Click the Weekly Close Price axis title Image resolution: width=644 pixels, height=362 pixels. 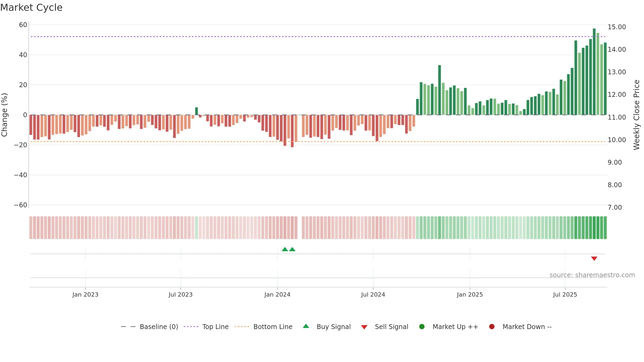click(x=636, y=115)
